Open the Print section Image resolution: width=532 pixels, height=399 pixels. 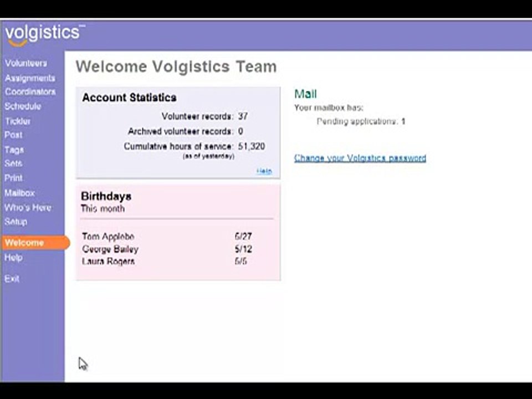[x=13, y=178]
